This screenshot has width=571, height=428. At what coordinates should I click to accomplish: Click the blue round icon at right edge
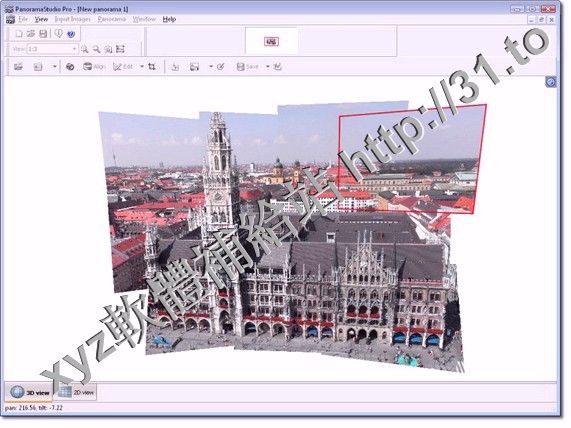click(551, 82)
